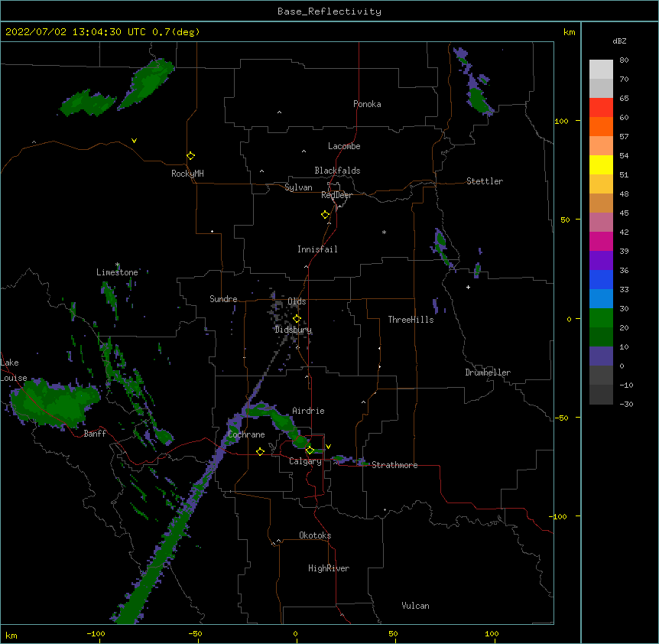Click the Airdrie city label
Screen dimensions: 659x644
(x=308, y=411)
